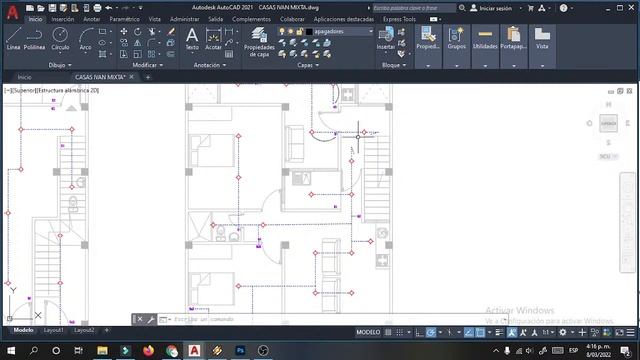The image size is (640, 360).
Task: Click the Propiedades panel button
Action: coord(428,47)
